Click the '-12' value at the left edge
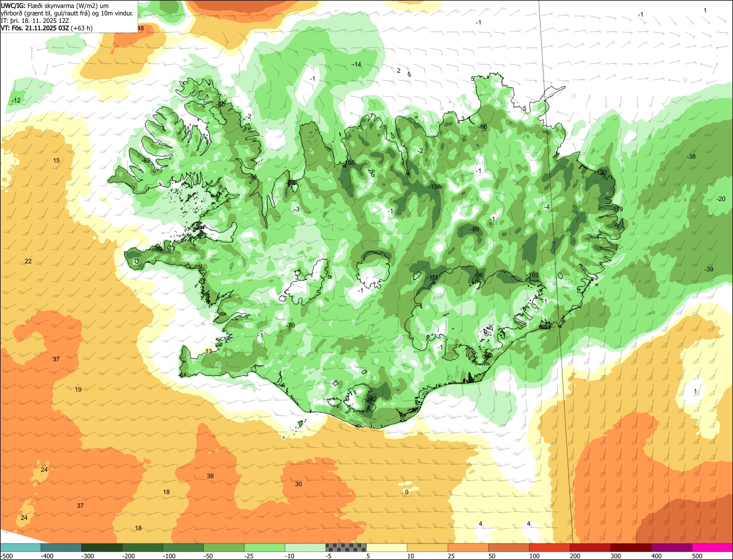Image resolution: width=733 pixels, height=560 pixels. click(x=16, y=101)
